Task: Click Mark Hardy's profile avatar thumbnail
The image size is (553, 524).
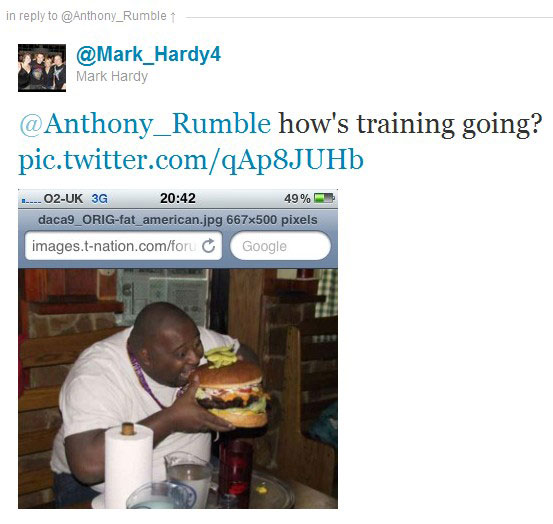Action: point(42,68)
